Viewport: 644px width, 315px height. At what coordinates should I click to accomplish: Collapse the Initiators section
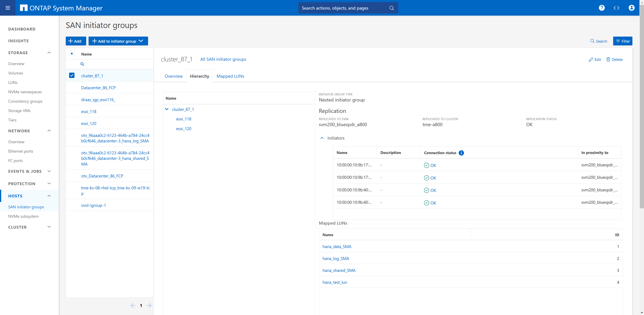point(322,138)
